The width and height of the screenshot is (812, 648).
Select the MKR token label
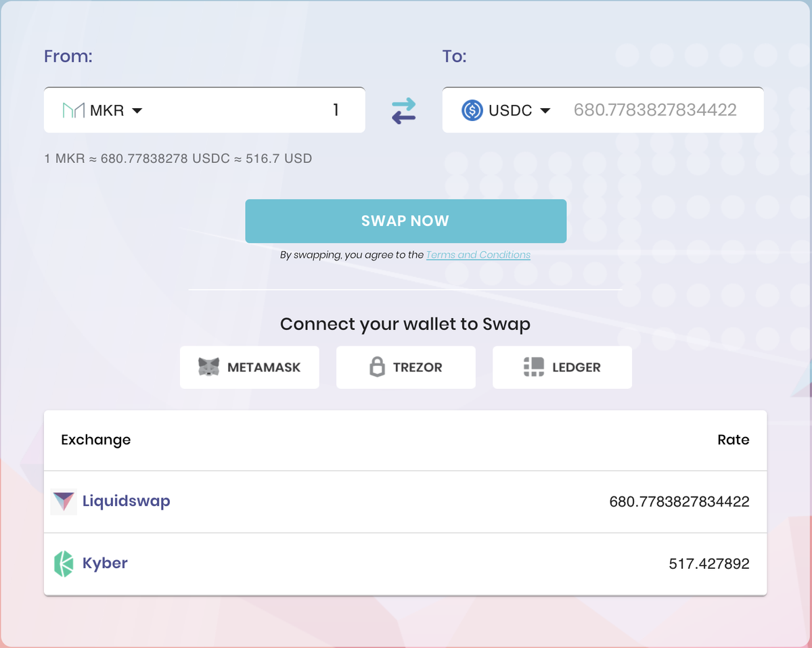click(107, 111)
